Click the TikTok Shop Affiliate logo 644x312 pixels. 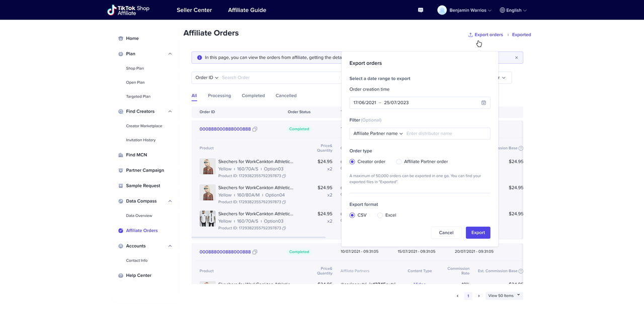coord(128,10)
